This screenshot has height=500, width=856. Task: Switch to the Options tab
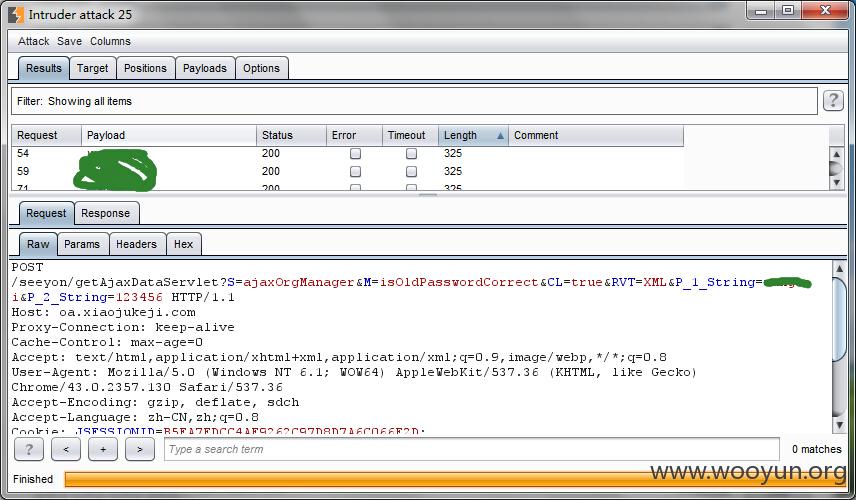coord(261,68)
